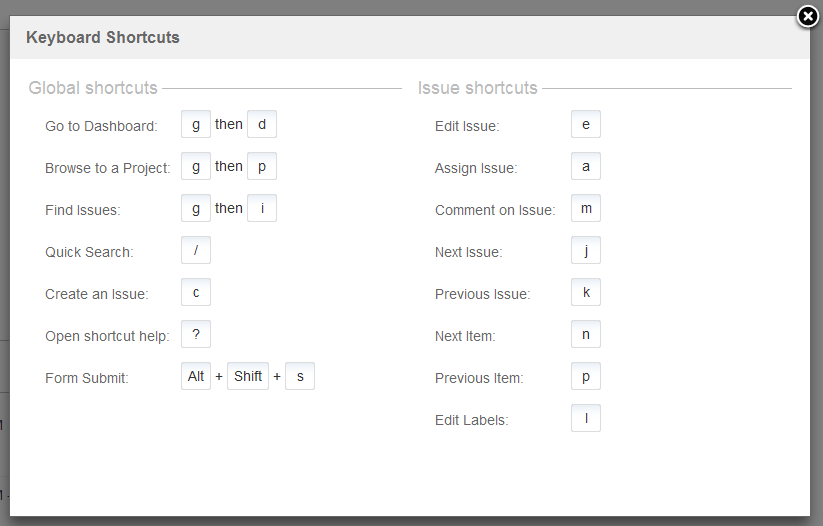Close the Keyboard Shortcuts dialog
The image size is (823, 526).
pos(808,17)
